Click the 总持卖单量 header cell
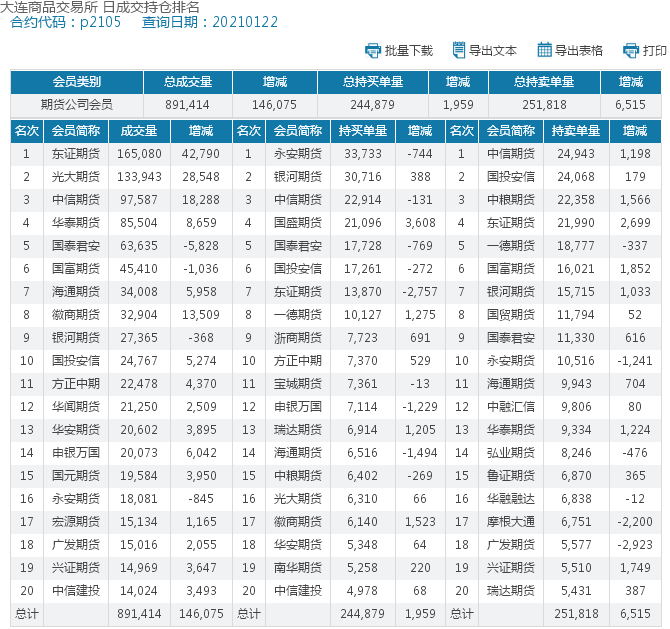This screenshot has height=629, width=670. [x=544, y=82]
